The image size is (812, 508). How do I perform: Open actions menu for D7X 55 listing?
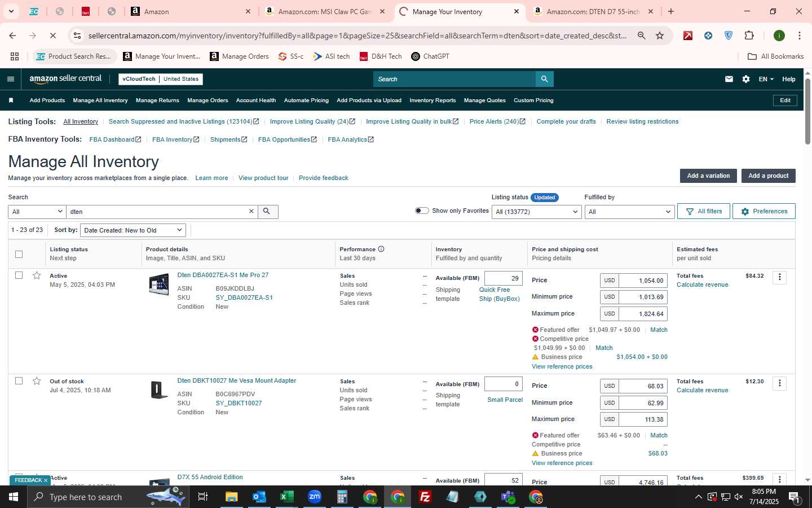click(779, 479)
